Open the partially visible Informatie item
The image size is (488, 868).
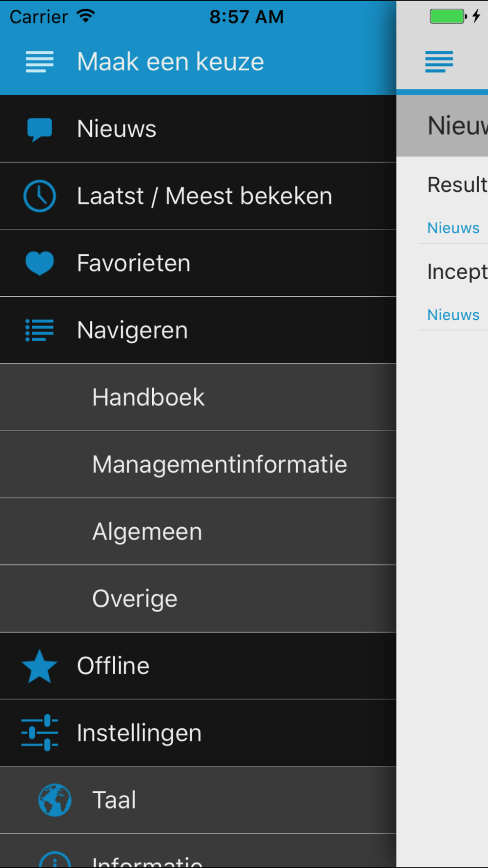(x=198, y=851)
